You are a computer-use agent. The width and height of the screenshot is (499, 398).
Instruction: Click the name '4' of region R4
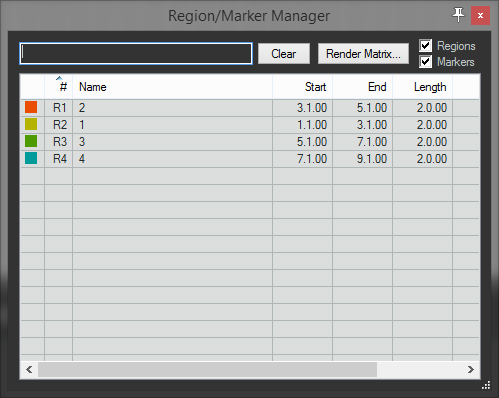pos(82,159)
